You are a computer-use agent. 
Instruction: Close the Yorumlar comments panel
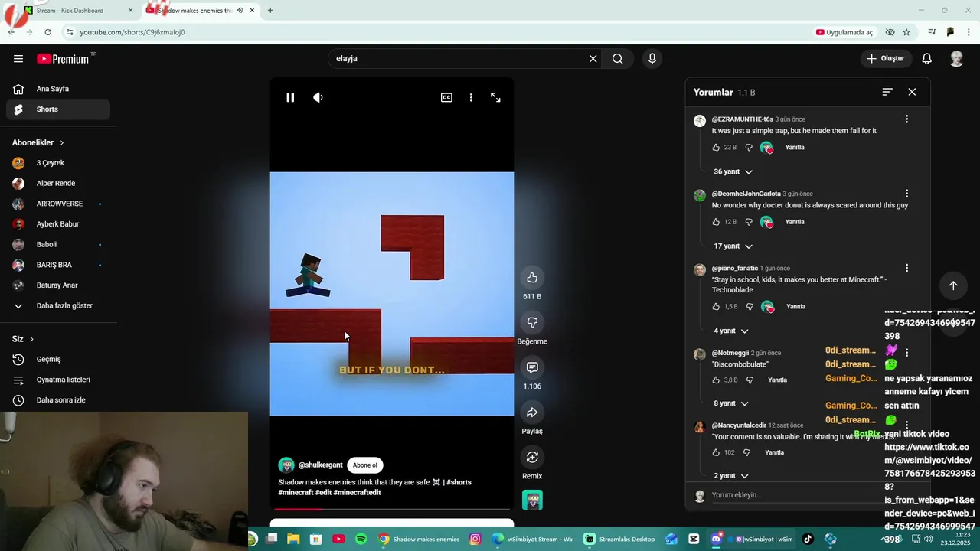click(x=912, y=92)
